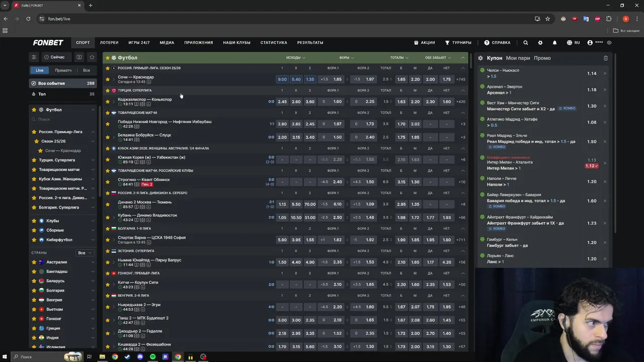Remove Гамбург – Кельн bet from coupon
Image resolution: width=644 pixels, height=362 pixels.
coord(605,242)
